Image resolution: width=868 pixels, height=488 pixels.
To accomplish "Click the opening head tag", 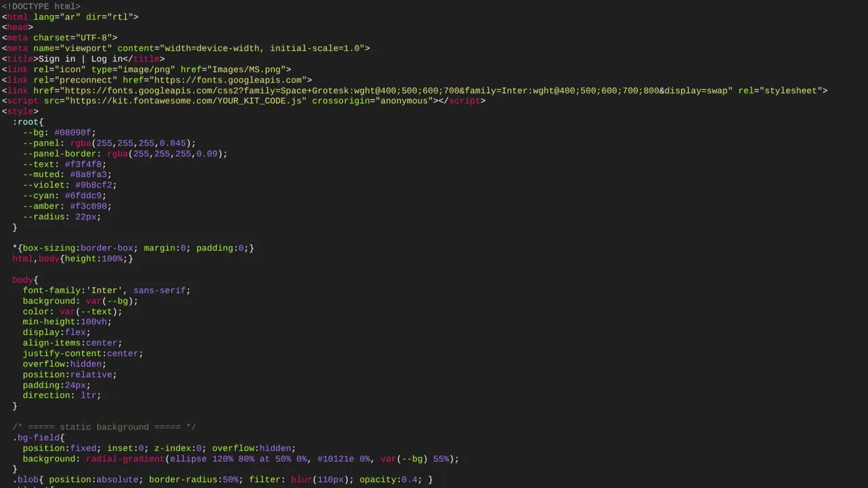I will (17, 27).
